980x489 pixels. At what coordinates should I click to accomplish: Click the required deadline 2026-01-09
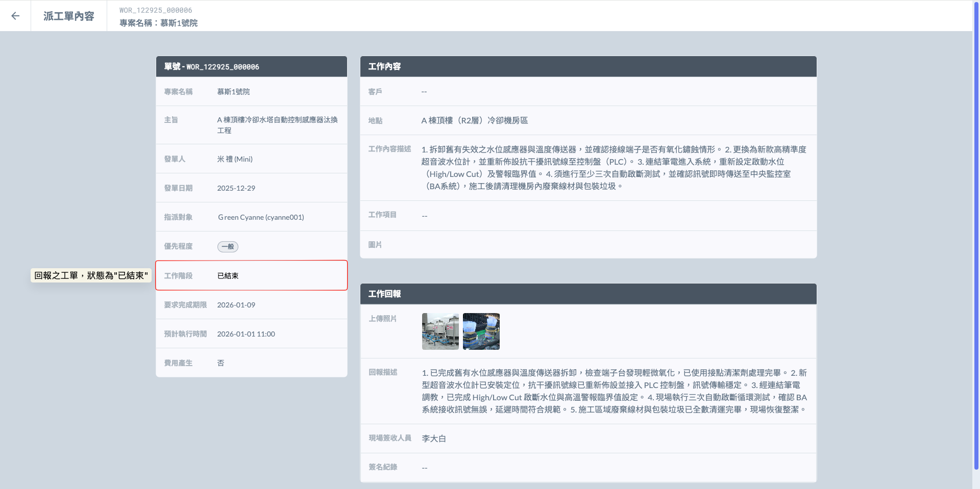pyautogui.click(x=236, y=305)
